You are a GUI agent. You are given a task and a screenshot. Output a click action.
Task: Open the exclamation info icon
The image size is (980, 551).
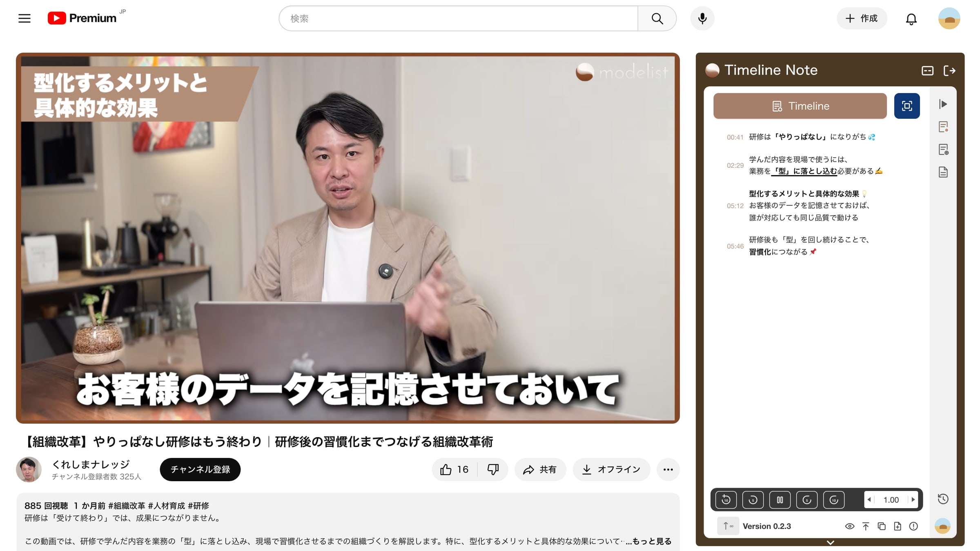pos(913,527)
